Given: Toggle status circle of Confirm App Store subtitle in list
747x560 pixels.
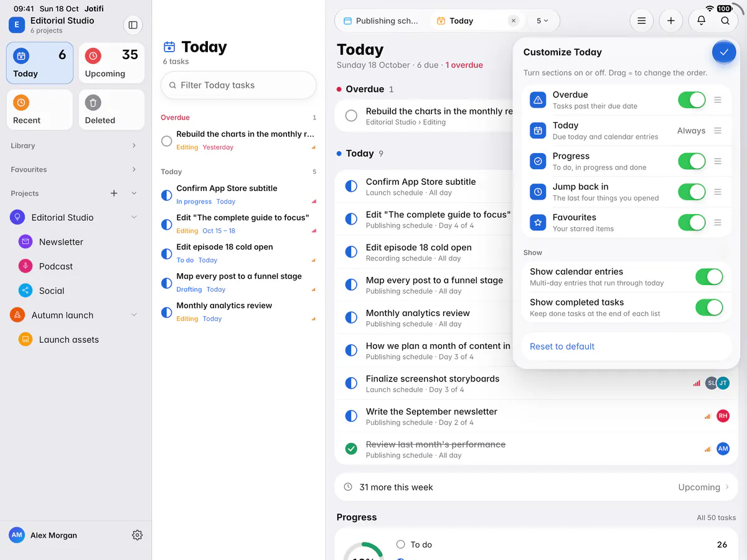Looking at the screenshot, I should click(x=166, y=195).
